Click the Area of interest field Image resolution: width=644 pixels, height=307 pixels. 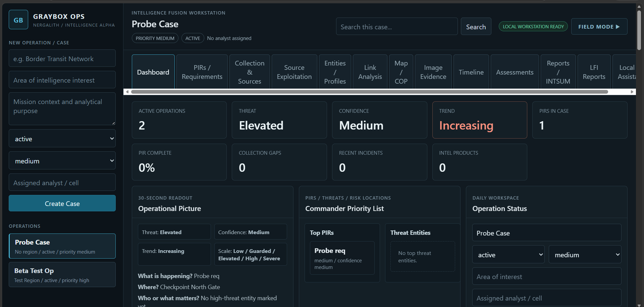547,276
